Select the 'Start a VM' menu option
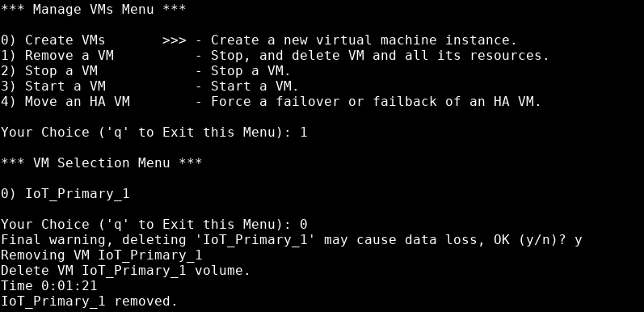644x312 pixels. [x=53, y=86]
